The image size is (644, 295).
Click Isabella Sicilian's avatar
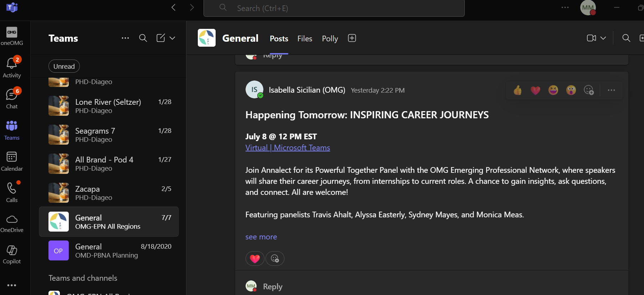[x=254, y=90]
